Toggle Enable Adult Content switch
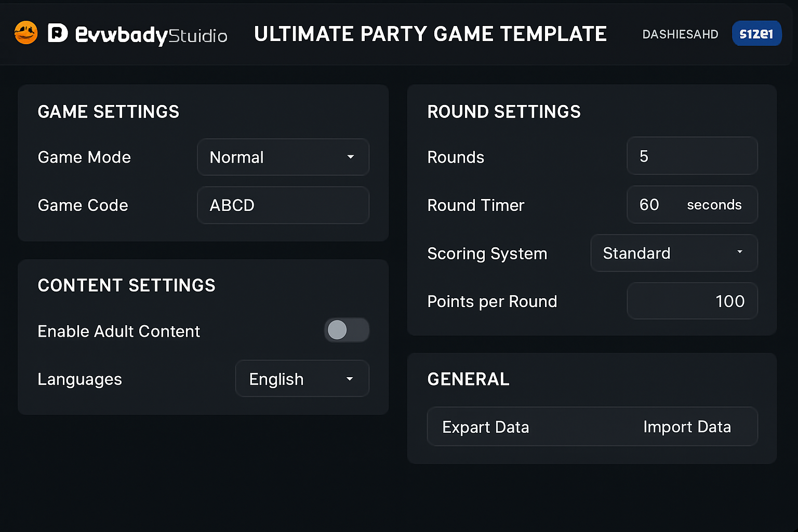The height and width of the screenshot is (532, 798). [x=347, y=330]
